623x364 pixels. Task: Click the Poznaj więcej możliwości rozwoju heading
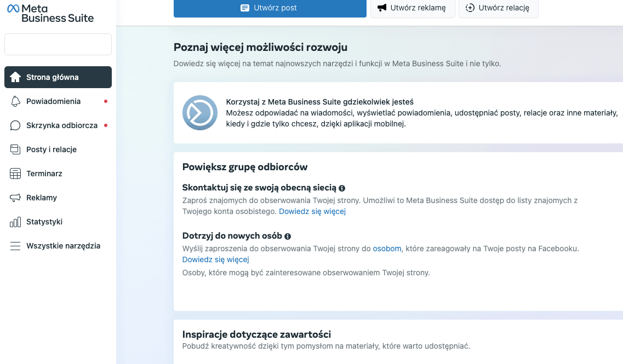click(x=260, y=47)
